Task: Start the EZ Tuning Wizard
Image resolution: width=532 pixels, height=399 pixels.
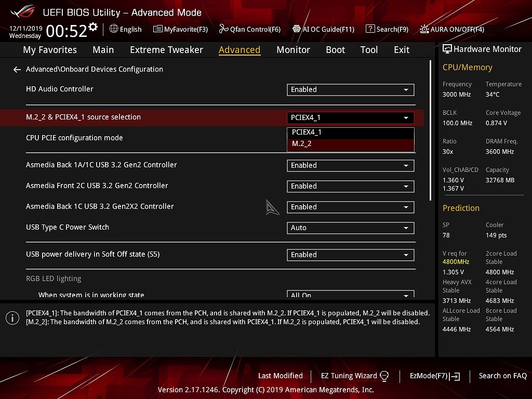Action: pos(355,376)
